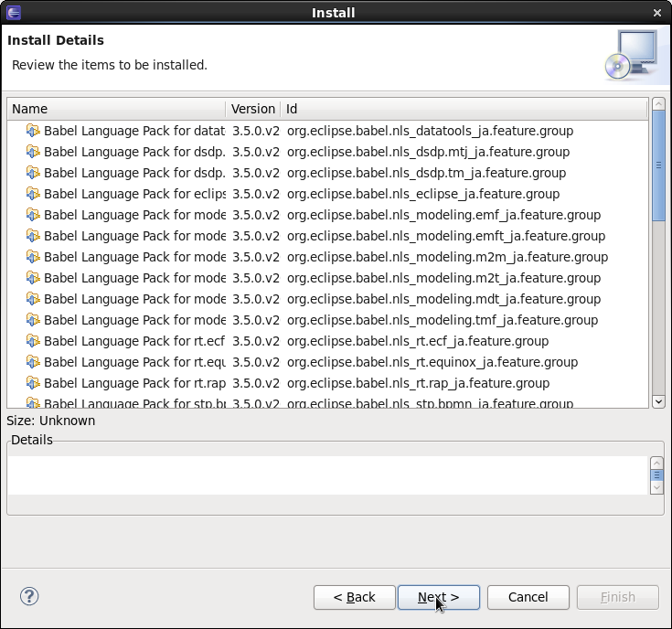Click the item list scrollbar up arrow
This screenshot has width=672, height=629.
pos(658,103)
